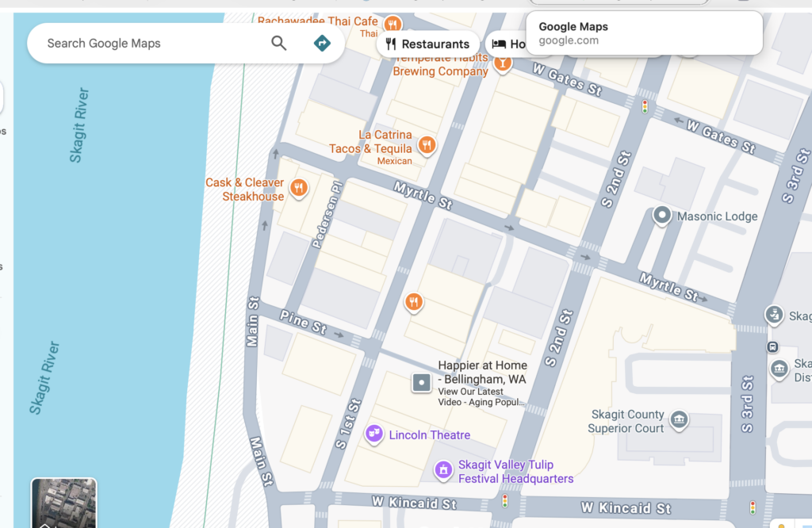The image size is (812, 528).
Task: Click the magnifying glass search icon
Action: [279, 44]
